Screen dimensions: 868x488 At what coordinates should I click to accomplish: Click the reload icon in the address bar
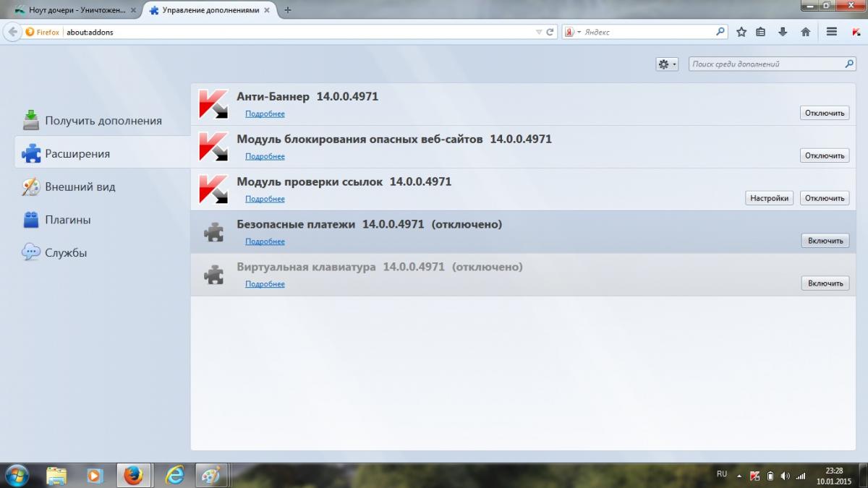coord(550,32)
